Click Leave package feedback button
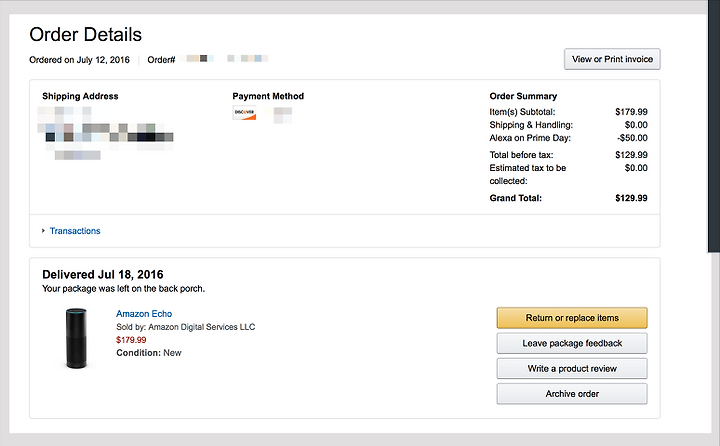The width and height of the screenshot is (720, 446). click(572, 343)
